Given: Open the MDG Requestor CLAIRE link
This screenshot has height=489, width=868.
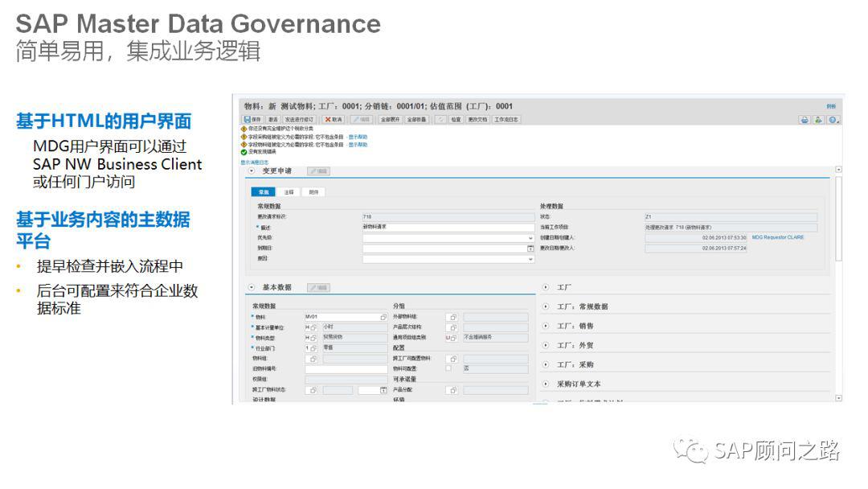Looking at the screenshot, I should click(x=778, y=237).
